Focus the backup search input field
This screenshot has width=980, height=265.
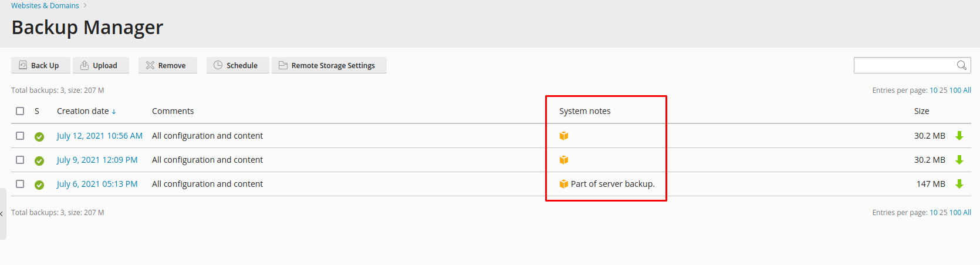pos(904,65)
